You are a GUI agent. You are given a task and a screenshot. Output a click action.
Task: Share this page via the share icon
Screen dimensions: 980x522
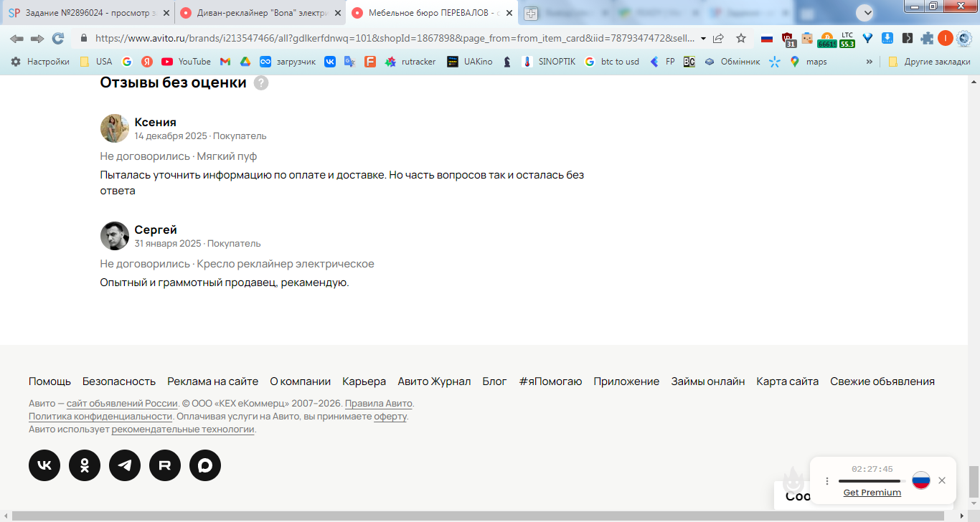(x=718, y=39)
